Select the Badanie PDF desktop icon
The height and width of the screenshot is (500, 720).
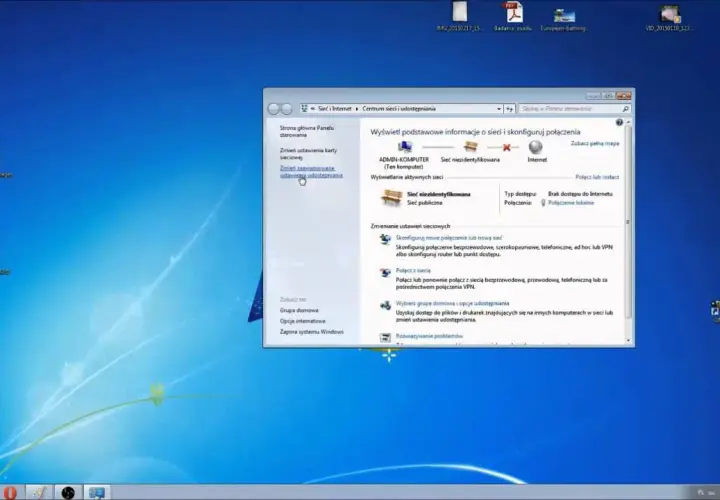513,17
